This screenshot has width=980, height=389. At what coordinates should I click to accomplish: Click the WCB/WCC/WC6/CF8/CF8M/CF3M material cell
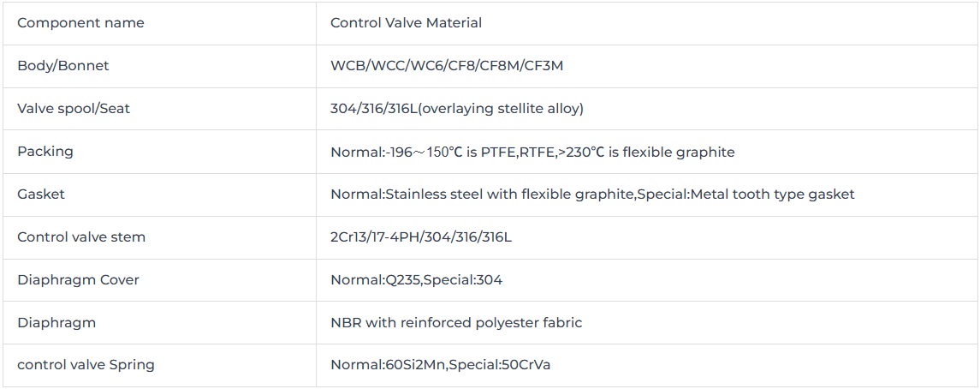(647, 66)
